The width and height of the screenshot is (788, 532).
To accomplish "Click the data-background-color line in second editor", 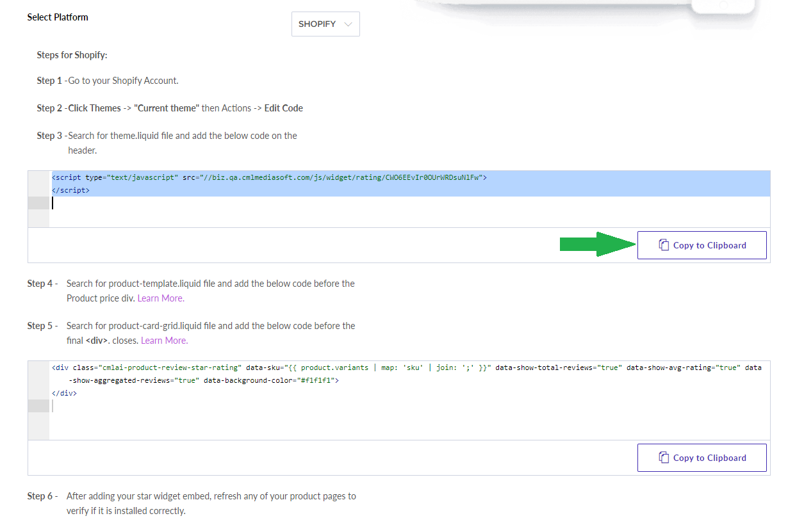I will 204,380.
